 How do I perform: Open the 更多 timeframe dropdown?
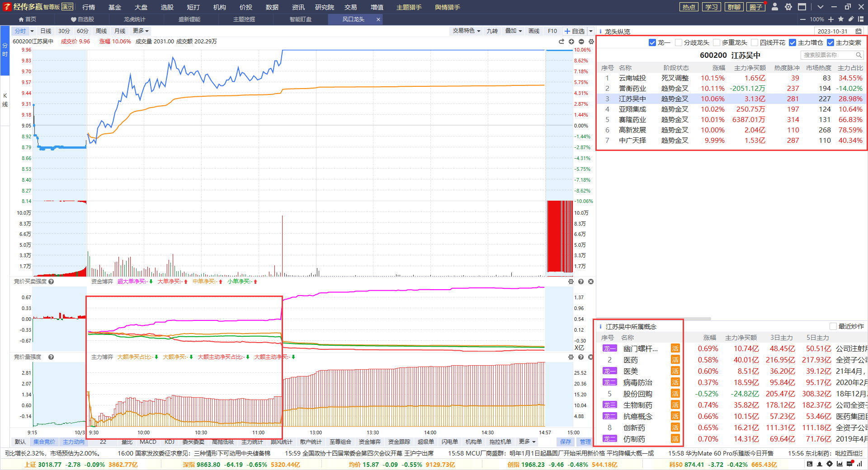(x=141, y=31)
